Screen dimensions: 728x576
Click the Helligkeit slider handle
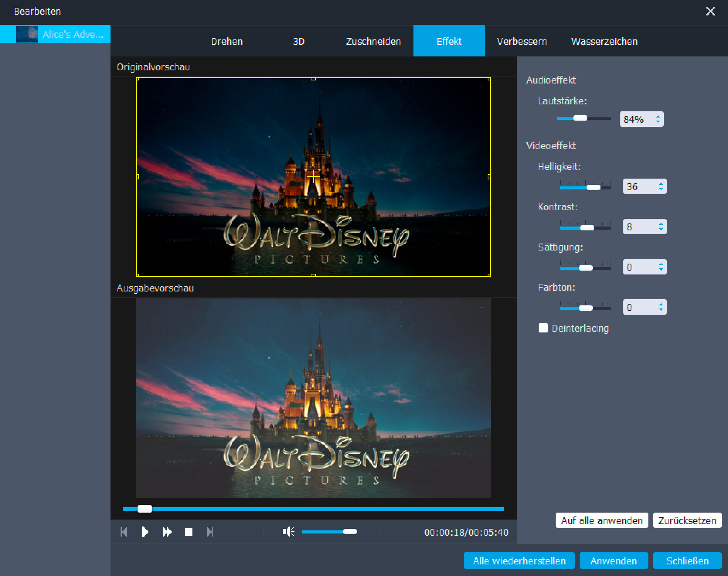click(594, 187)
